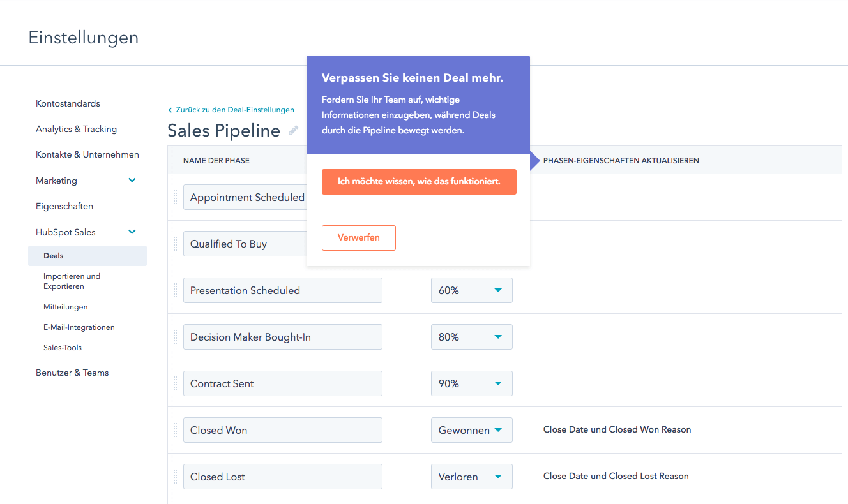Click the drag handle beside Appointment Scheduled
The image size is (848, 504).
(x=175, y=197)
